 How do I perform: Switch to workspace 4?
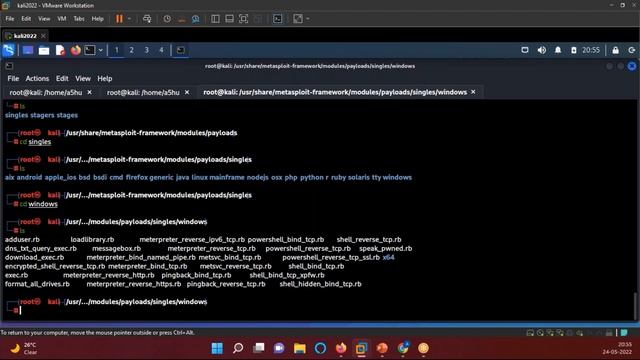tap(161, 50)
